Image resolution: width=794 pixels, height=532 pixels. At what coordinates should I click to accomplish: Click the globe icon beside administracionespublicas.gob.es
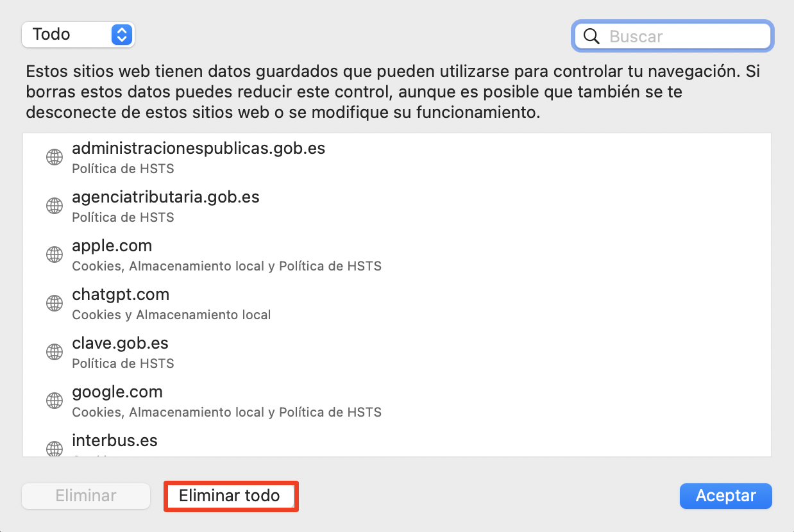pos(55,157)
